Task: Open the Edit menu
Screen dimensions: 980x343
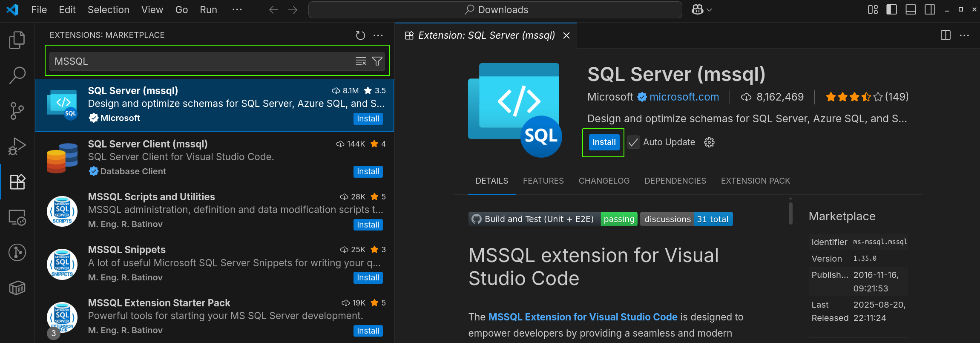Action: pyautogui.click(x=67, y=10)
